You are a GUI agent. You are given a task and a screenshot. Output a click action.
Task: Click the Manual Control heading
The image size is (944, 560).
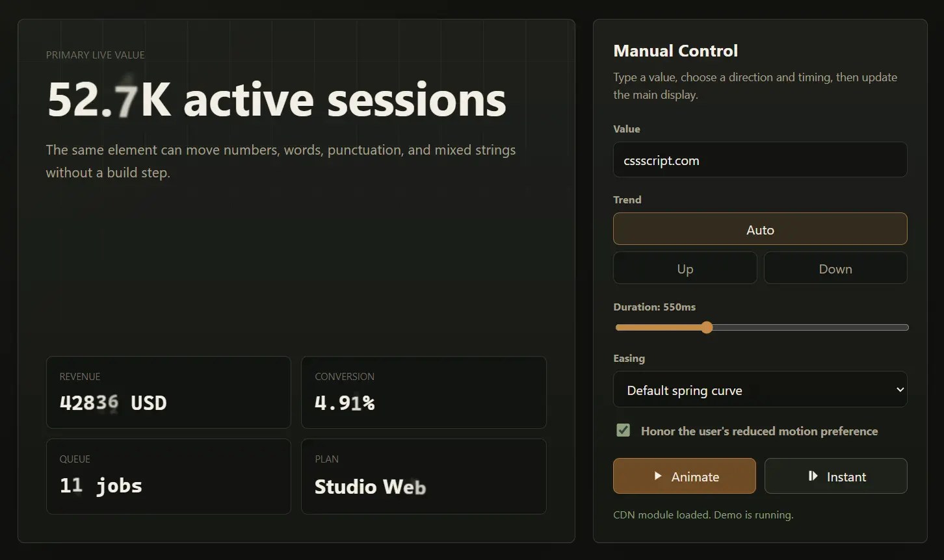675,51
